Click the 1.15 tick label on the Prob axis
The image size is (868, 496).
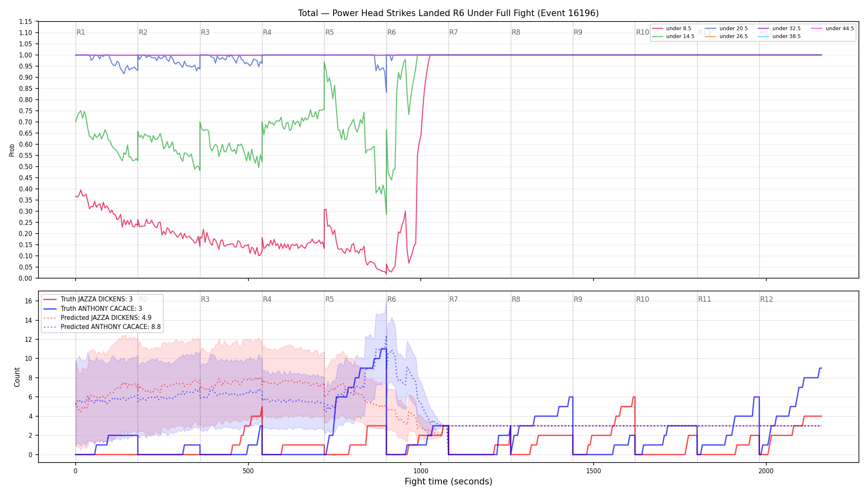pos(25,21)
